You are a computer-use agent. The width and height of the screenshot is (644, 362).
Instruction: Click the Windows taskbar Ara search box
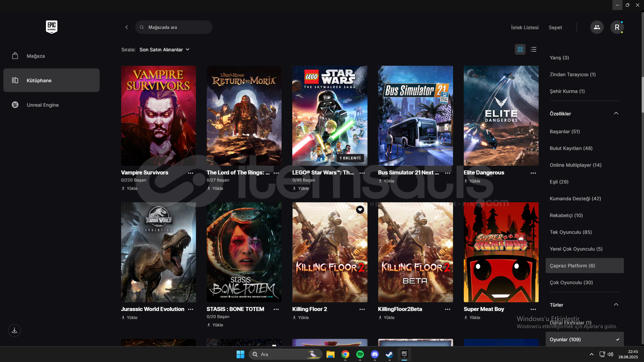285,354
